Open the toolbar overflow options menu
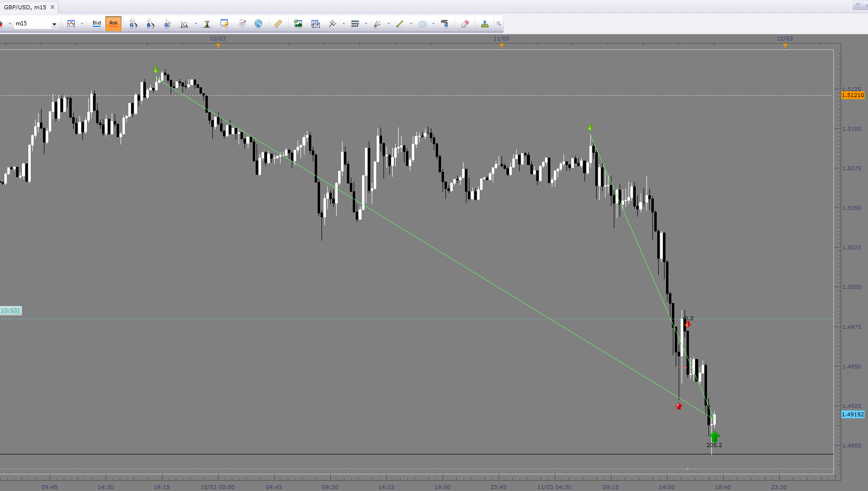This screenshot has width=868, height=491. (x=499, y=23)
